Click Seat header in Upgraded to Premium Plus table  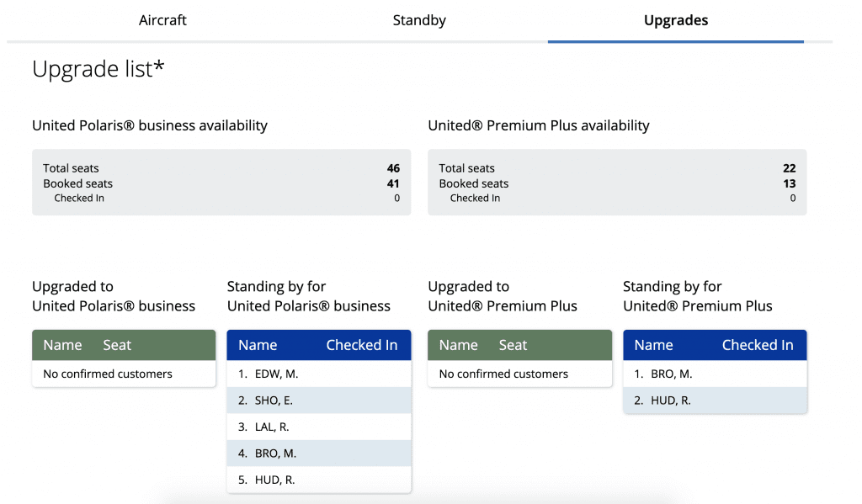513,345
